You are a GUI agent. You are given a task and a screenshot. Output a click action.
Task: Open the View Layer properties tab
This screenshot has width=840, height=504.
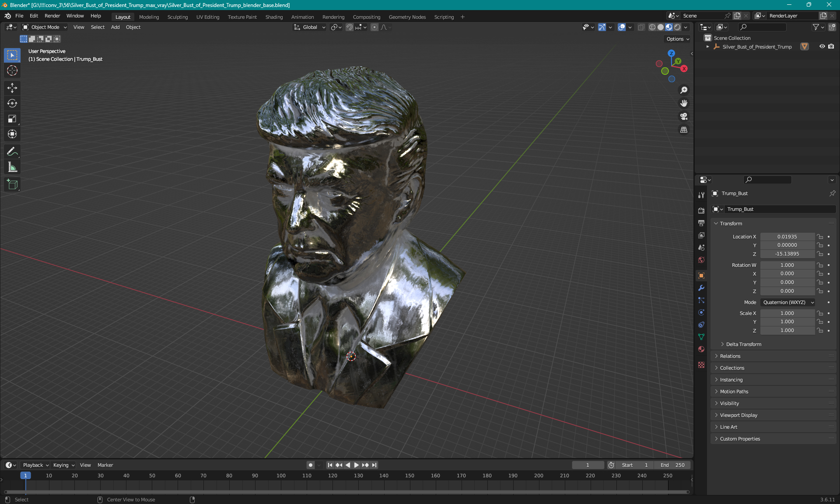click(x=701, y=235)
